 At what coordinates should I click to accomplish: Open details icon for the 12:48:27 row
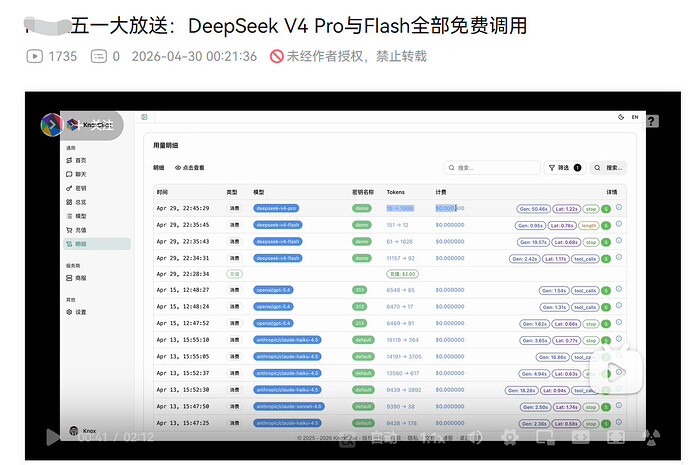(x=619, y=289)
